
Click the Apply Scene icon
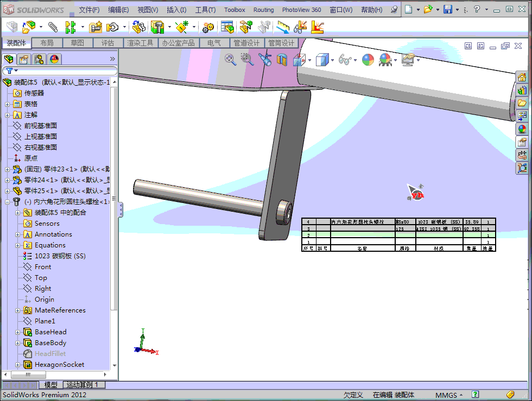385,60
